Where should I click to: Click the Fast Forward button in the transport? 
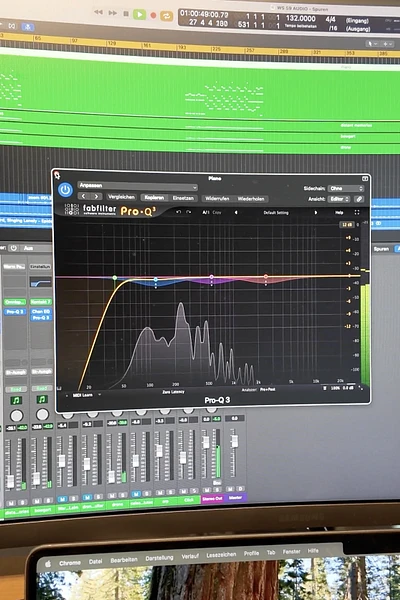pos(113,13)
